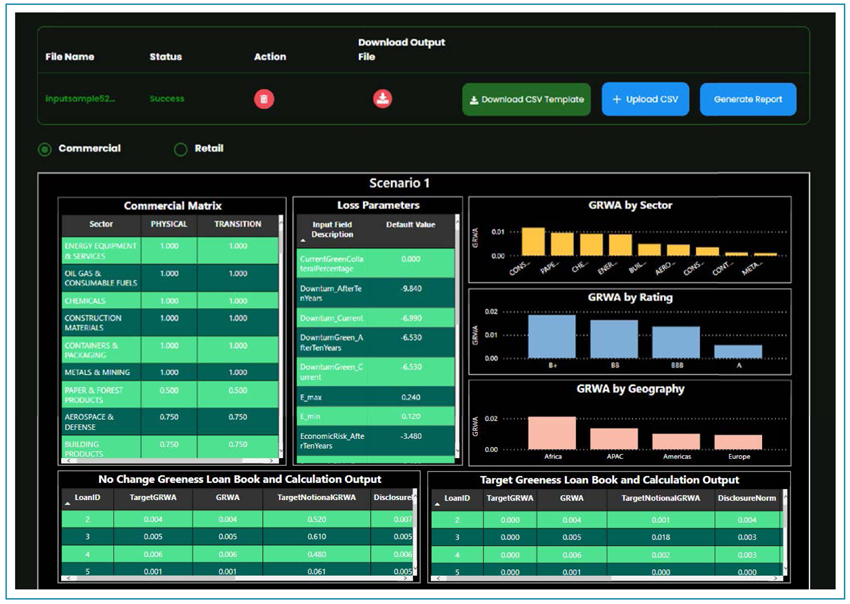
Task: Click the Loss Parameters vertical scrollbar
Action: 458,335
